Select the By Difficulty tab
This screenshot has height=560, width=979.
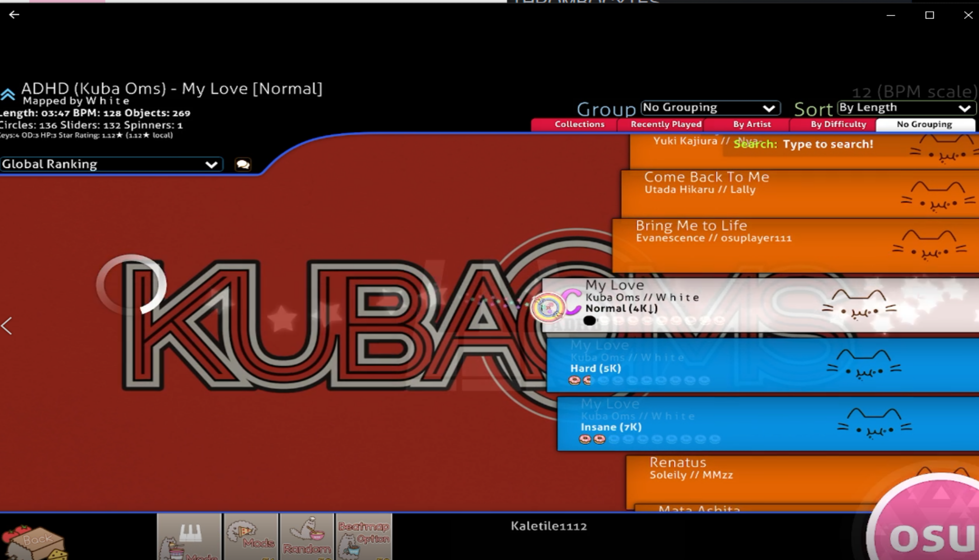[x=838, y=124]
